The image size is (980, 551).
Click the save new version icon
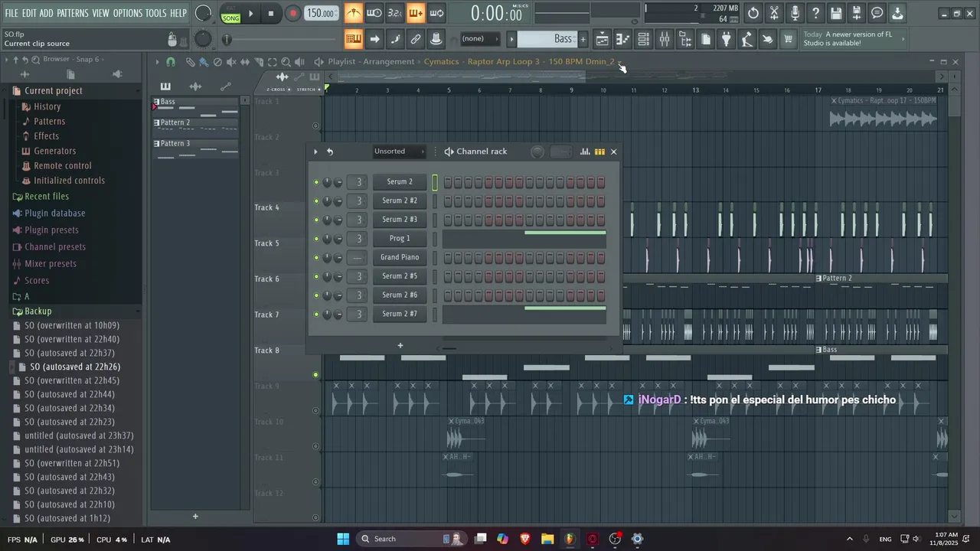tap(857, 13)
